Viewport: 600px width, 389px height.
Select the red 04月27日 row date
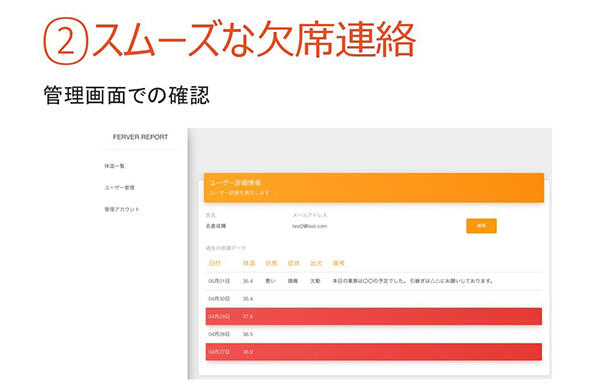pos(219,352)
